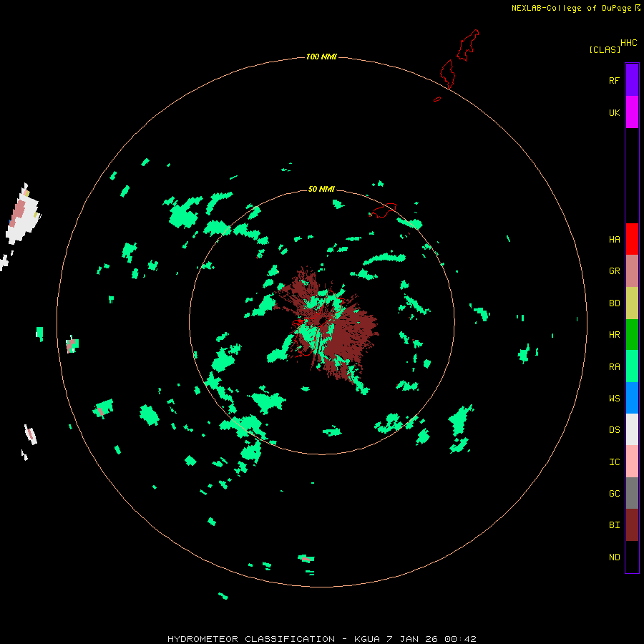
Task: Select the GR color swatch in legend
Action: [x=632, y=271]
